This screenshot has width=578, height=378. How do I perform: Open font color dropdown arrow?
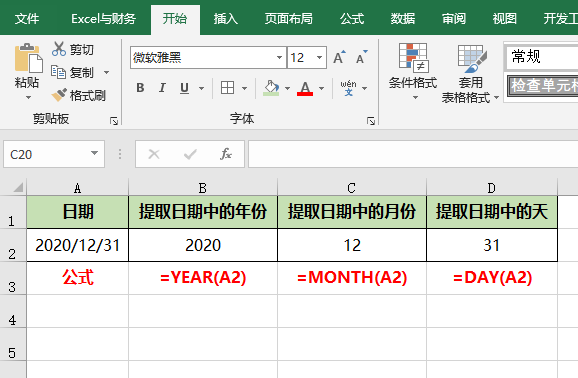click(x=321, y=89)
